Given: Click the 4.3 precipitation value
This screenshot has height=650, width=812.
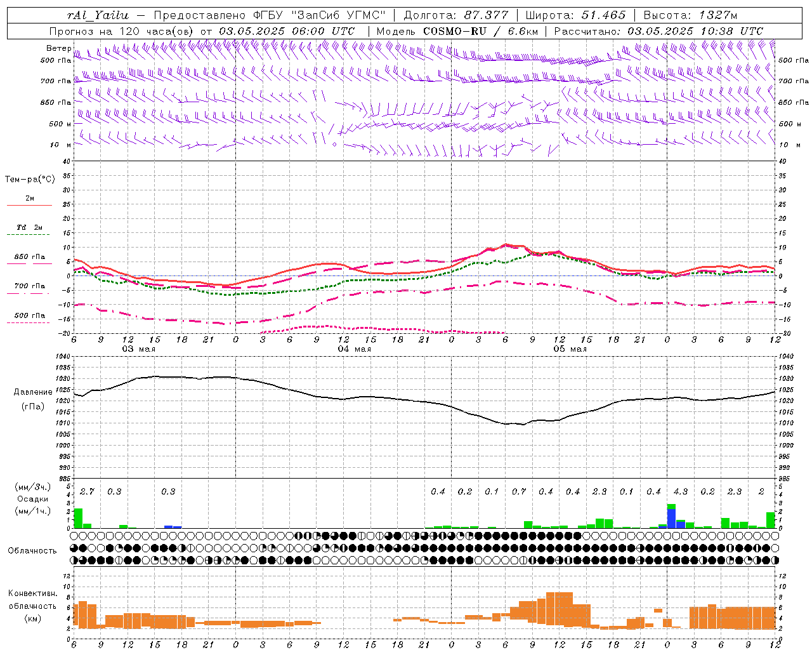Looking at the screenshot, I should [681, 491].
